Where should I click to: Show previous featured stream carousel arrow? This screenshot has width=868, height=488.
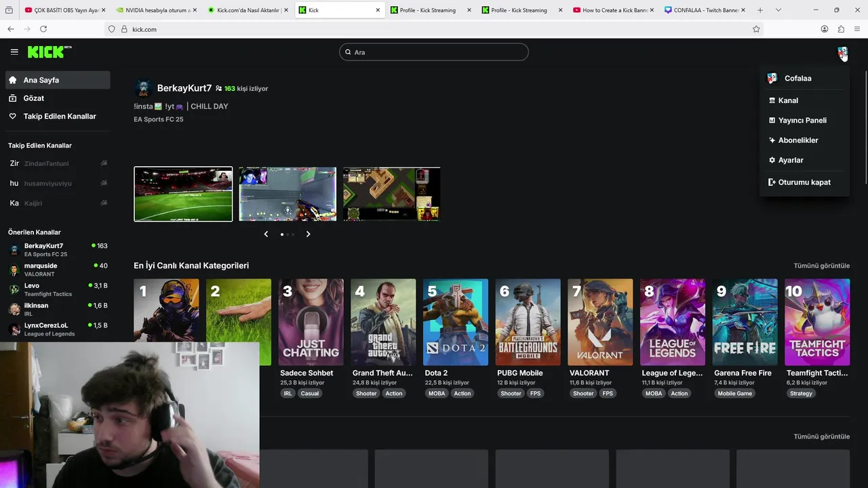pos(266,234)
